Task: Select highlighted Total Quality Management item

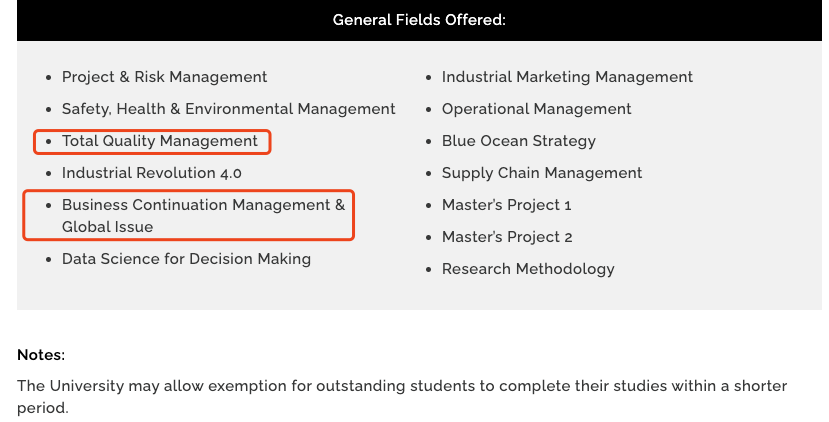Action: [x=160, y=141]
